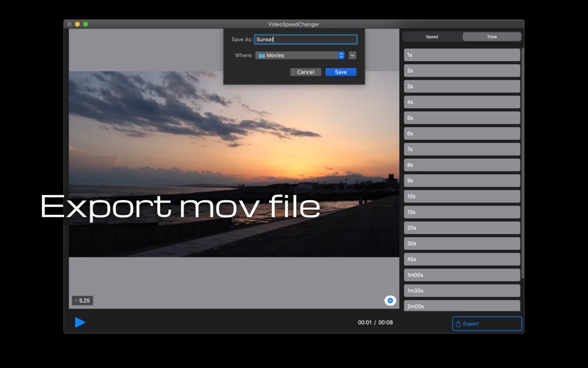
Task: Pick the 2m00s duration preset
Action: 462,305
